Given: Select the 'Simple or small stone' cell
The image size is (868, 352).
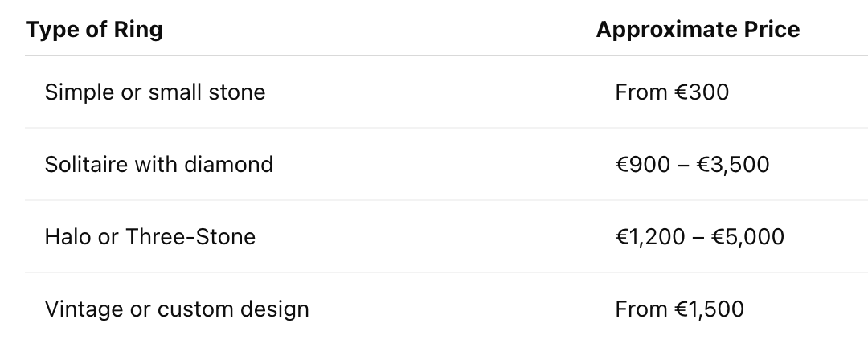Looking at the screenshot, I should 155,92.
